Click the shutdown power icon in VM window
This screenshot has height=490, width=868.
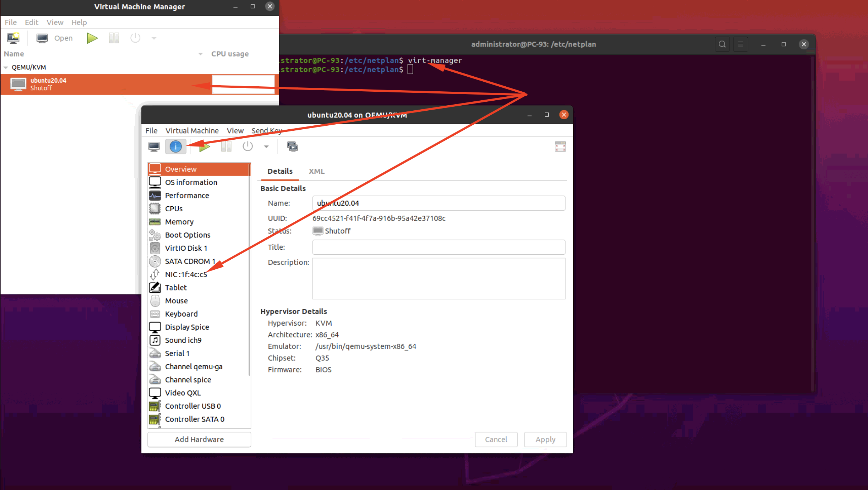pyautogui.click(x=247, y=146)
